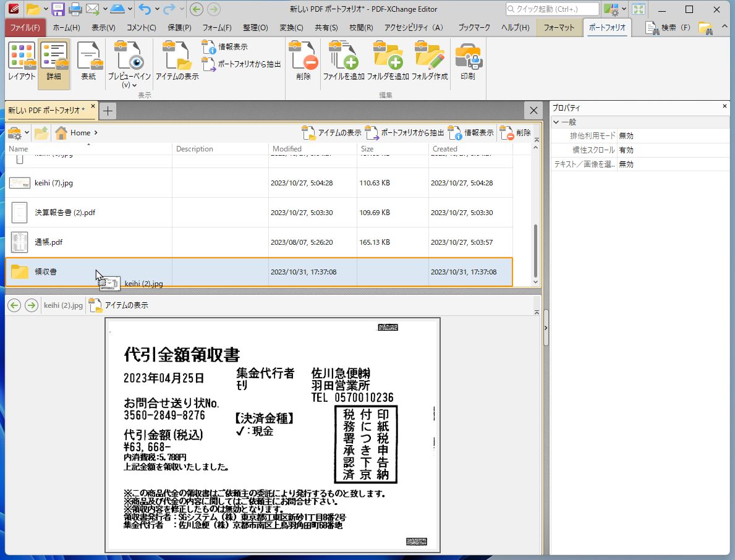Collapse the 一般 properties section
735x560 pixels.
(556, 122)
